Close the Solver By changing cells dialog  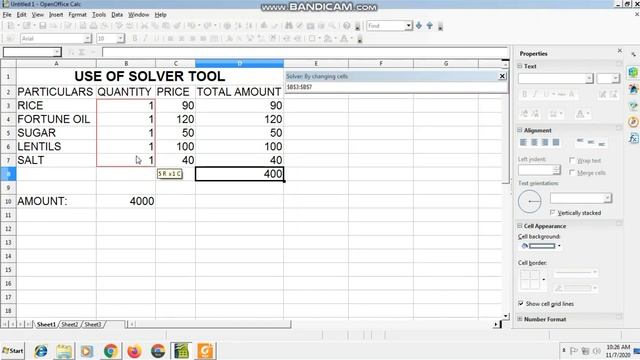click(x=502, y=76)
